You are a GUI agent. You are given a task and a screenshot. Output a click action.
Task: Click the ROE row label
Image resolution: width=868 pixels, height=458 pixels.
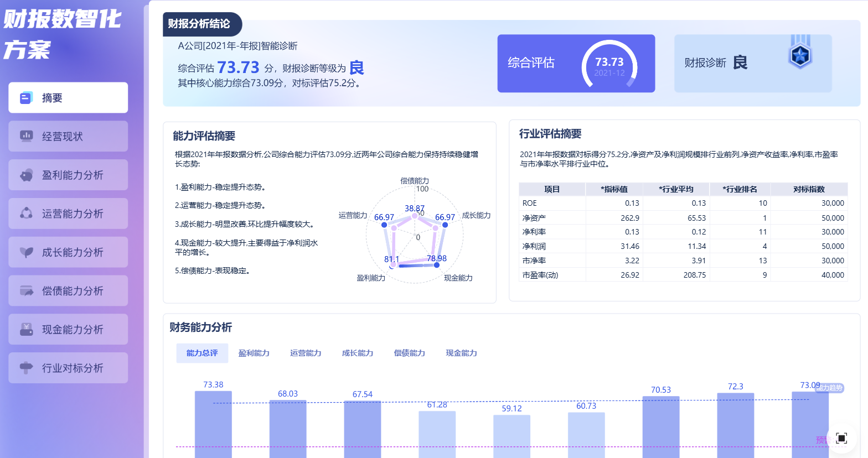coord(530,204)
